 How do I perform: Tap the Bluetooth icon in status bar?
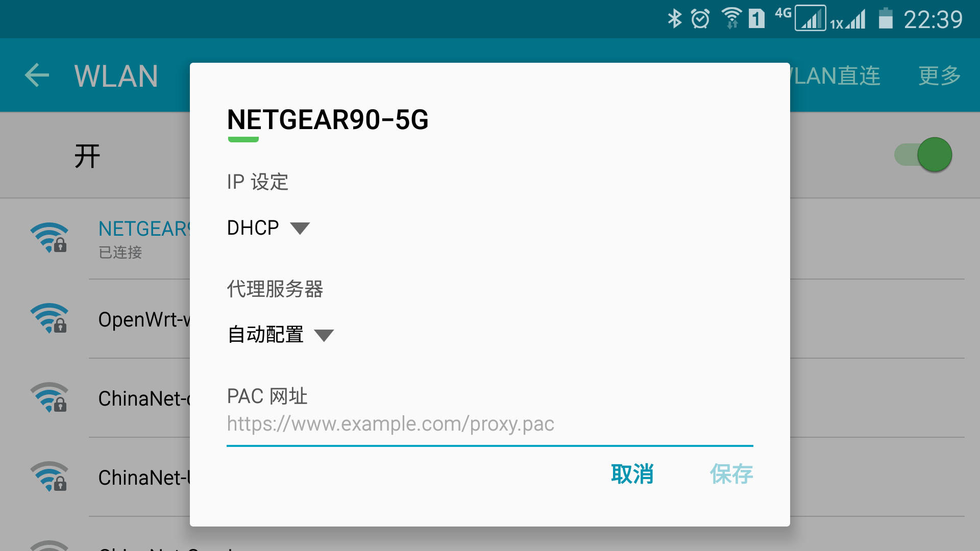675,19
